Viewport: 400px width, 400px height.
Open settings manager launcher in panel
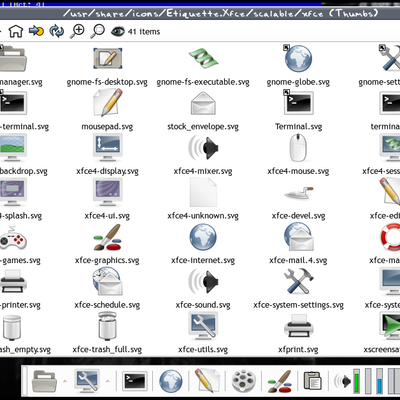[87, 380]
